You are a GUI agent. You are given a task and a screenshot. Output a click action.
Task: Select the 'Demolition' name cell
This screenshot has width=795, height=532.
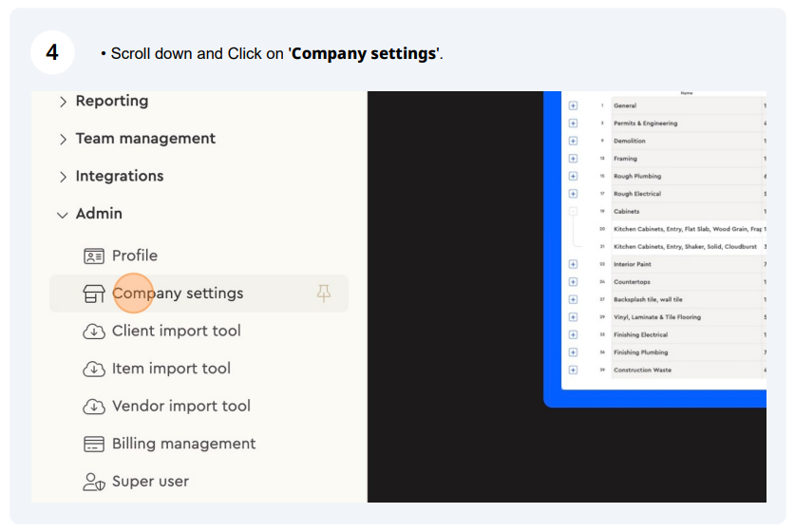coord(687,141)
